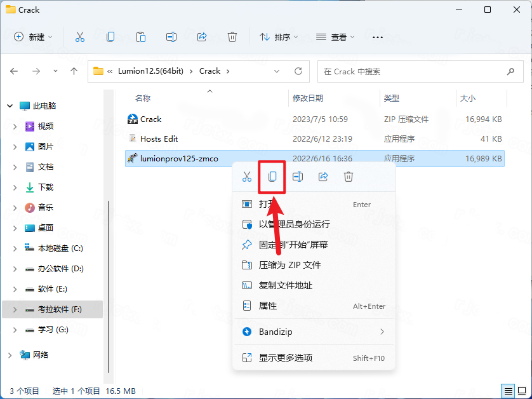This screenshot has width=532, height=399.
Task: Click the Share icon in the top toolbar
Action: pyautogui.click(x=202, y=37)
